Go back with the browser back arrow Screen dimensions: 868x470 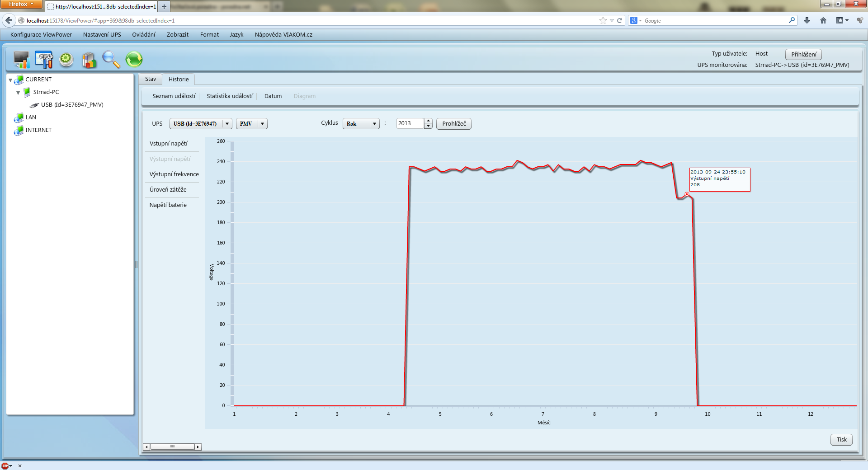click(x=9, y=20)
